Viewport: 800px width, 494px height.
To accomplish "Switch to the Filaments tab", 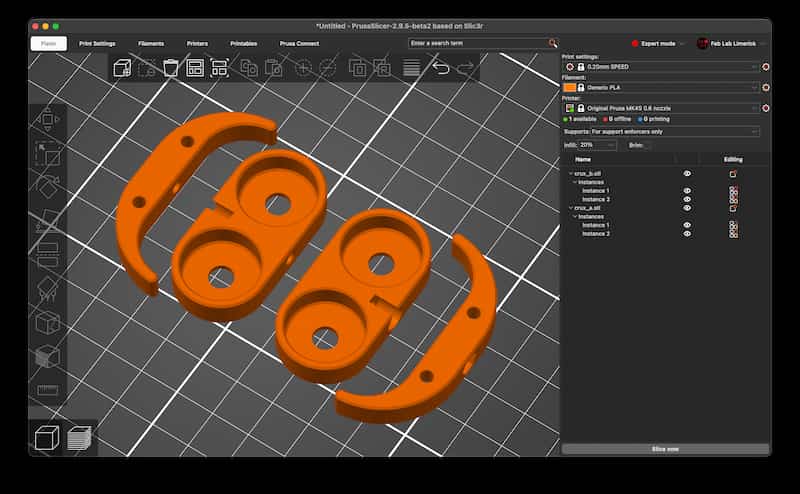I will tap(151, 43).
